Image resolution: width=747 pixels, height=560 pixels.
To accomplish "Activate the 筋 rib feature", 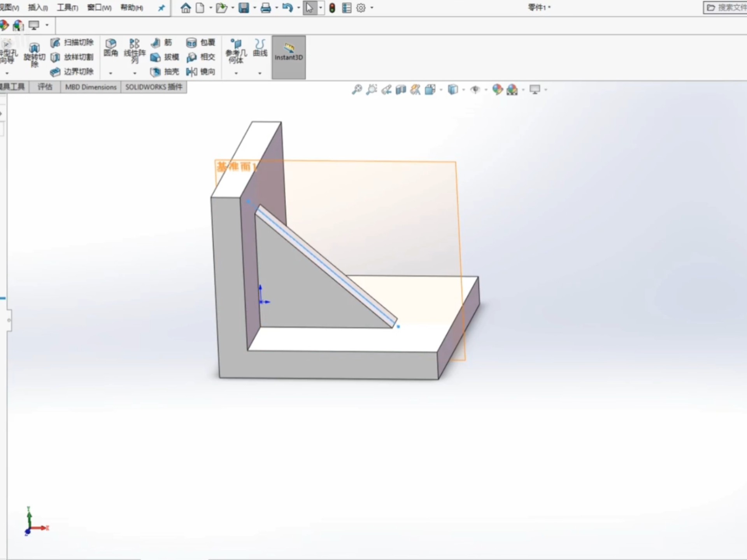I will coord(161,43).
